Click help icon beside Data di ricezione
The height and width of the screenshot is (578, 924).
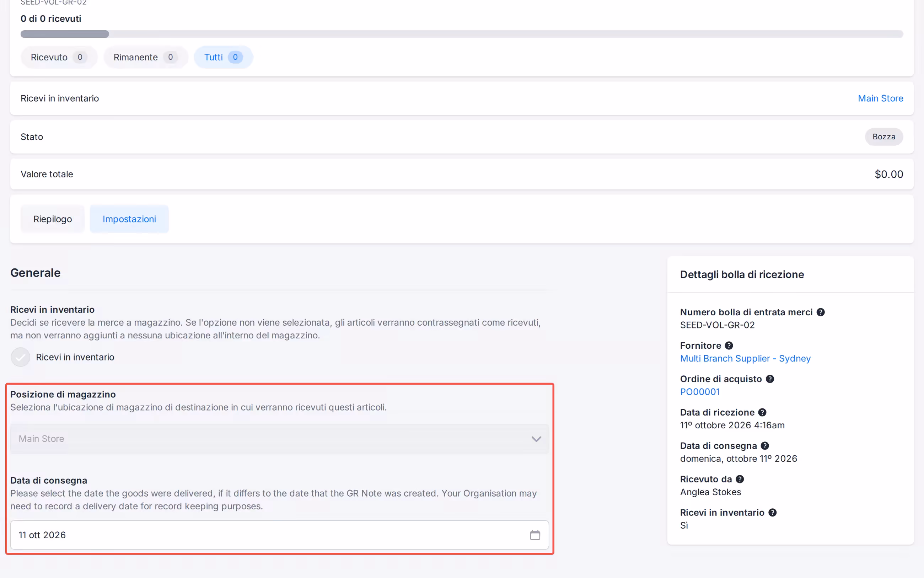(762, 412)
